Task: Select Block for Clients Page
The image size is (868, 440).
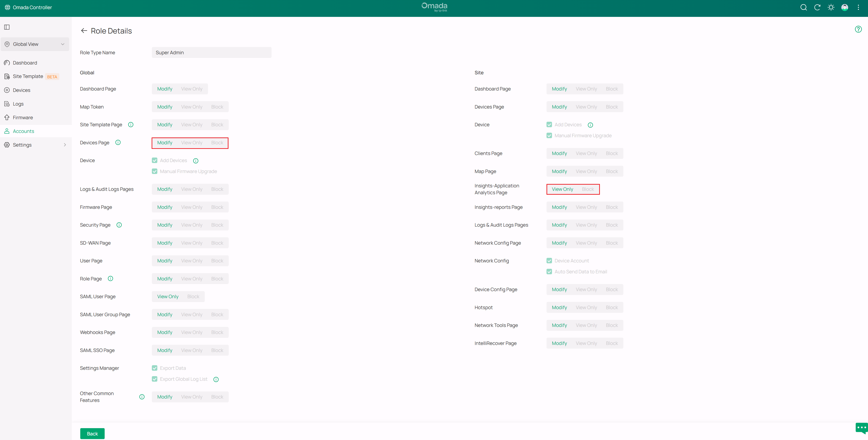Action: click(612, 153)
